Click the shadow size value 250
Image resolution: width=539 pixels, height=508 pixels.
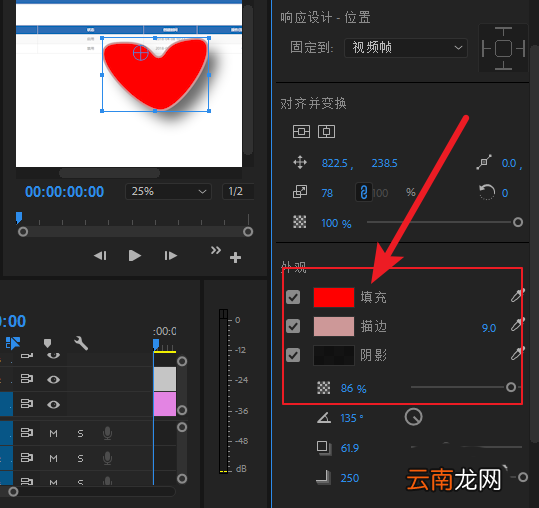[x=350, y=478]
